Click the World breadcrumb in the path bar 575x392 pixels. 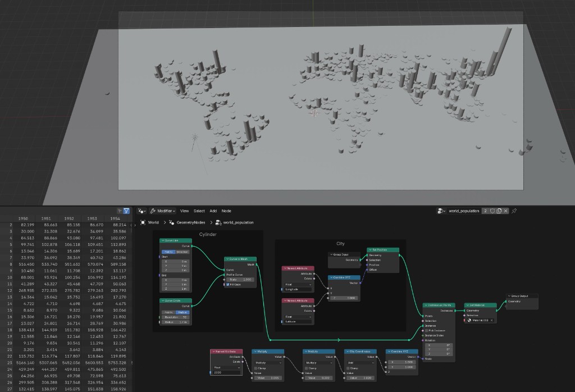[x=154, y=222]
